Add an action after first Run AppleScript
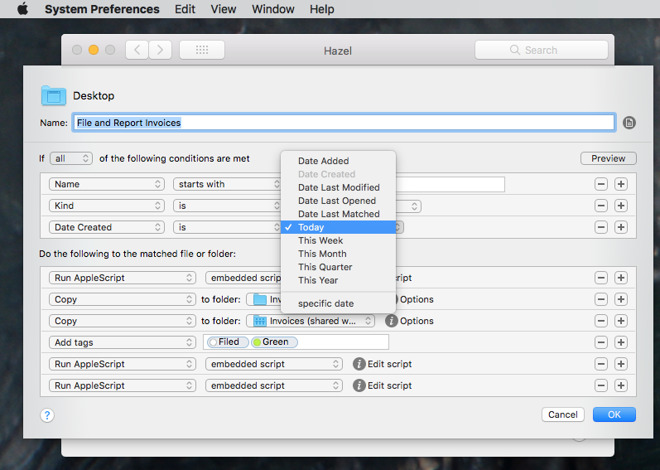Screen dimensions: 660x470 pos(621,278)
